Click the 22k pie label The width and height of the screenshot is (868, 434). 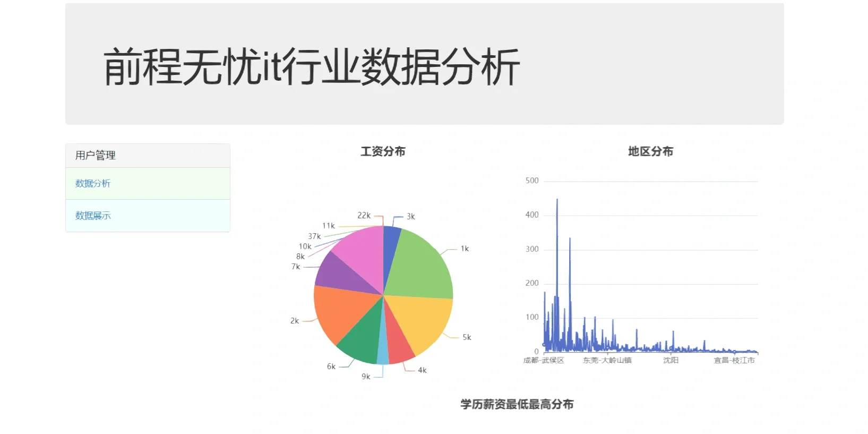tap(364, 215)
